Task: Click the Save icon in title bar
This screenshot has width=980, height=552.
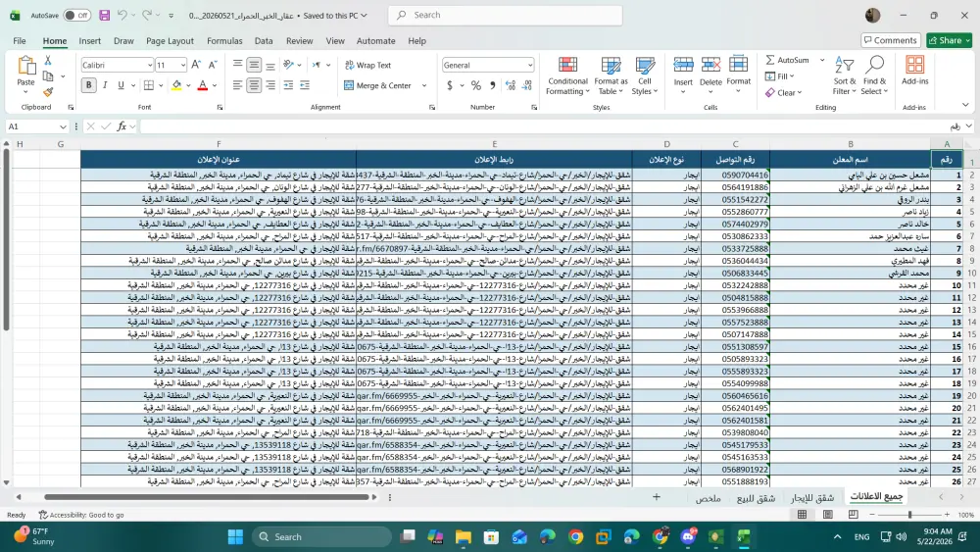Action: coord(105,15)
